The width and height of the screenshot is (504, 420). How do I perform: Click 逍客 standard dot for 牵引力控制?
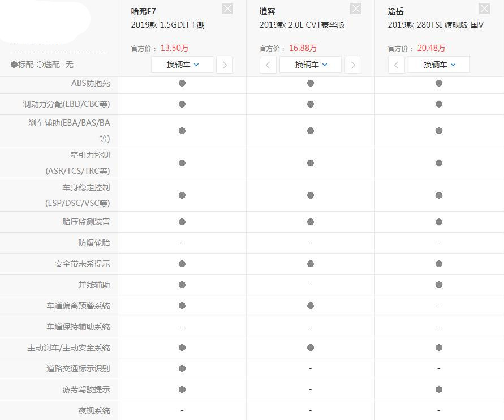[311, 163]
